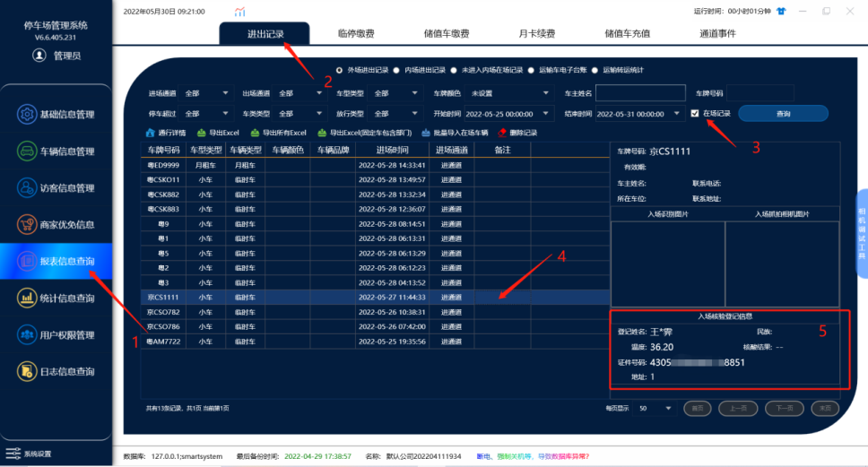Select the 未进入内场在场记录 radio button
The width and height of the screenshot is (868, 467).
point(454,70)
